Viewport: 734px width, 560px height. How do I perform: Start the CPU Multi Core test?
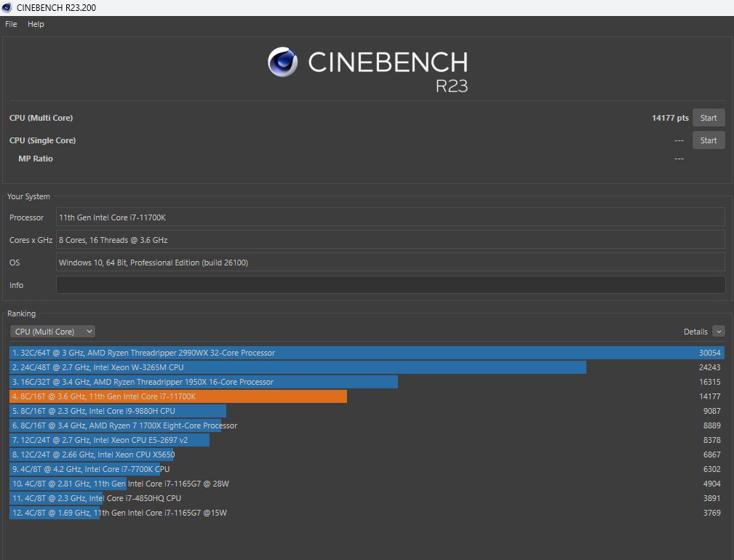pos(709,118)
